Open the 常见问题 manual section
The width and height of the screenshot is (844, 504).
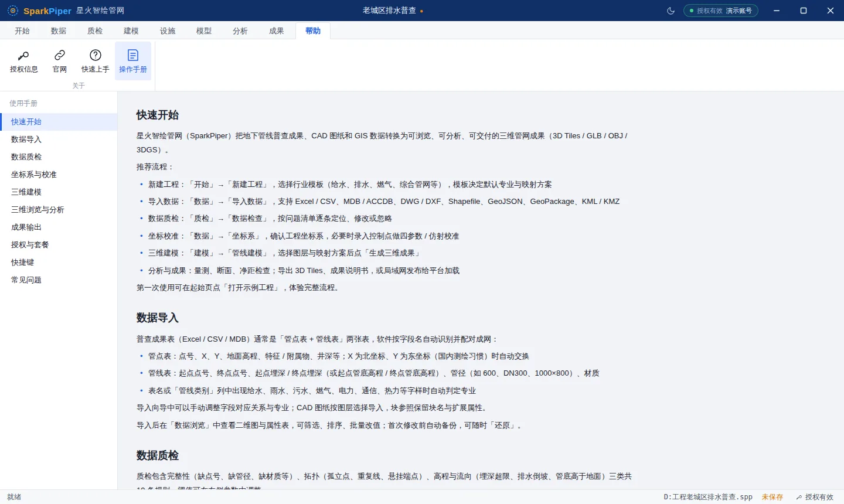pyautogui.click(x=59, y=280)
